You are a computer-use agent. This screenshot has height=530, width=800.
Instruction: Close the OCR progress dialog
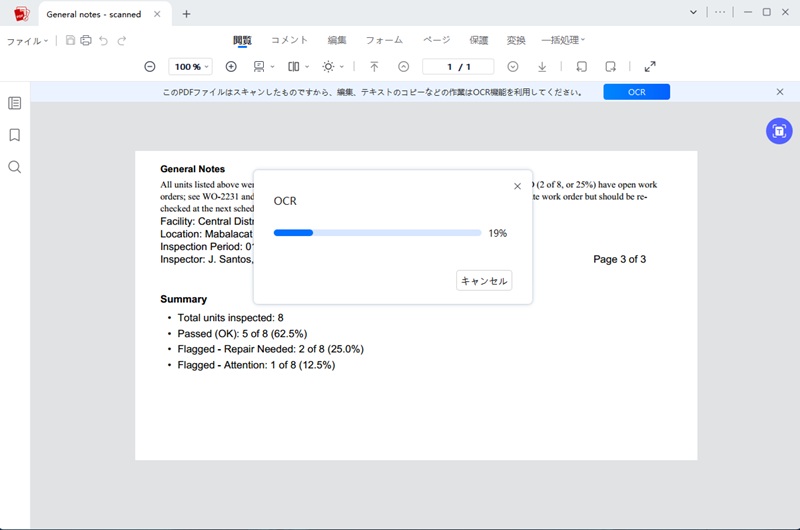coord(517,186)
